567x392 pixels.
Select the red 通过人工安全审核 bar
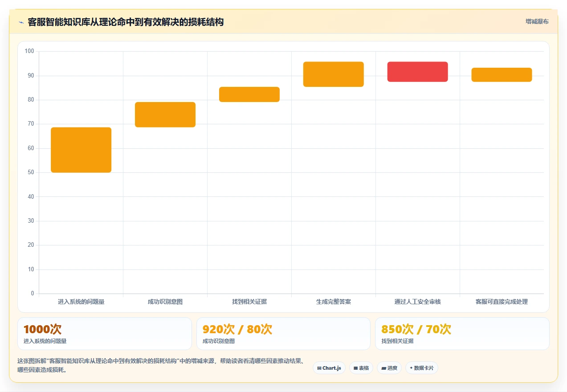click(x=418, y=72)
